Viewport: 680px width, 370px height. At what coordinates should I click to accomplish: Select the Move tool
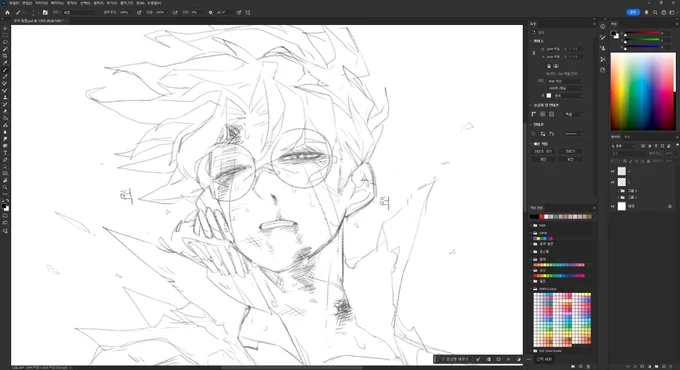(x=5, y=28)
